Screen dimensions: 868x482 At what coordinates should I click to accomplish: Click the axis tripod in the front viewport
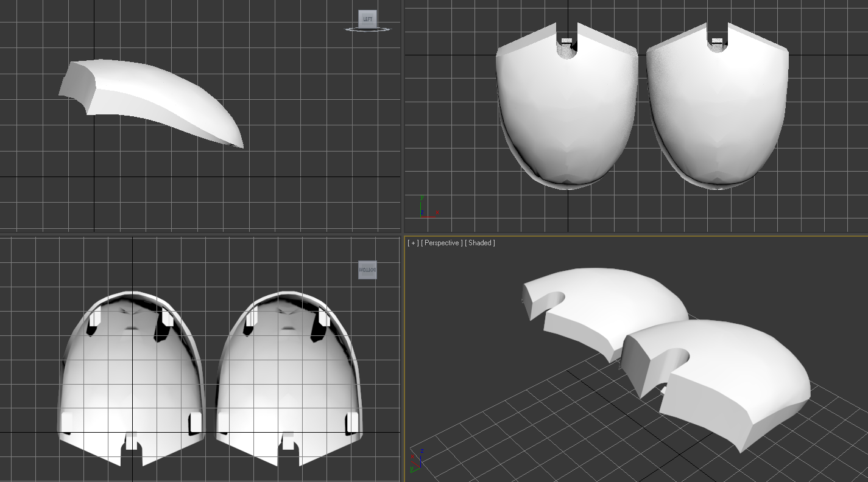click(428, 207)
